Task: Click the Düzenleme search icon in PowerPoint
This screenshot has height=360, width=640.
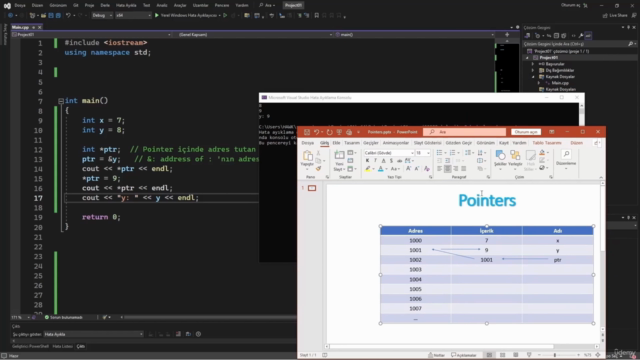Action: pos(566,154)
